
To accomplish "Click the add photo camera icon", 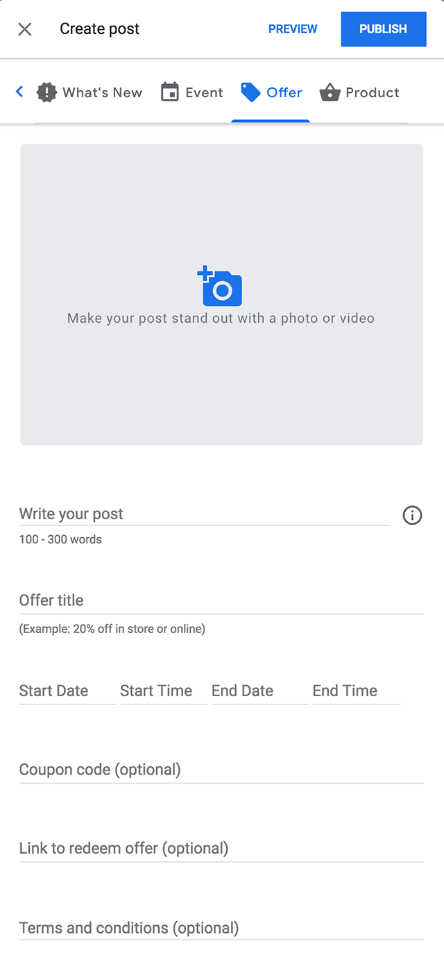I will [221, 287].
